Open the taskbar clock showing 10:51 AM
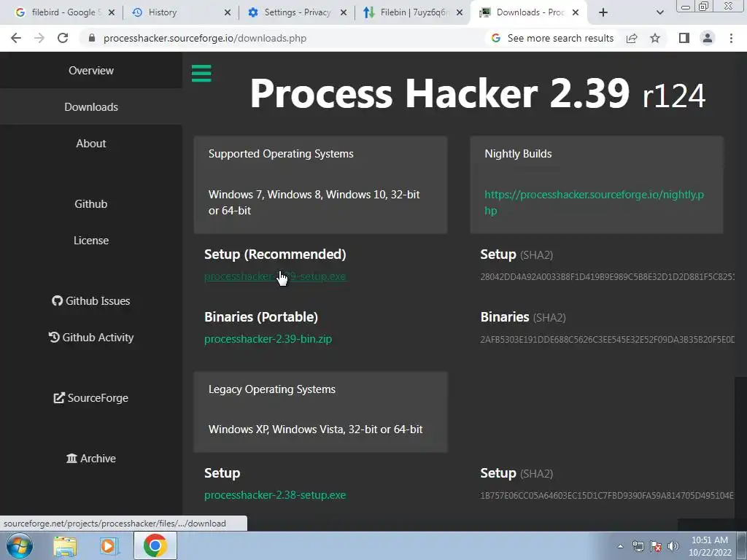This screenshot has height=560, width=747. point(709,546)
